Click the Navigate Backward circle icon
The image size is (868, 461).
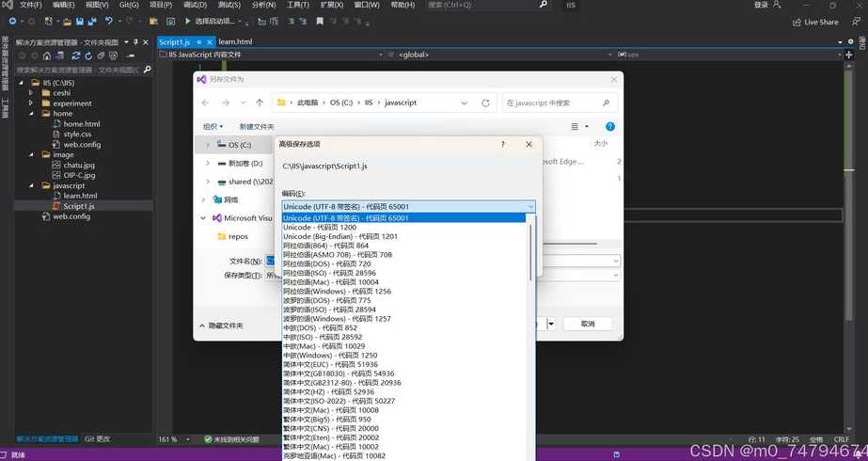(12, 21)
